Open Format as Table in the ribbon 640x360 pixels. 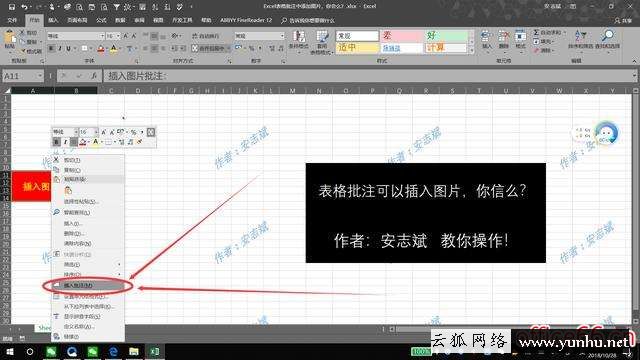click(322, 42)
